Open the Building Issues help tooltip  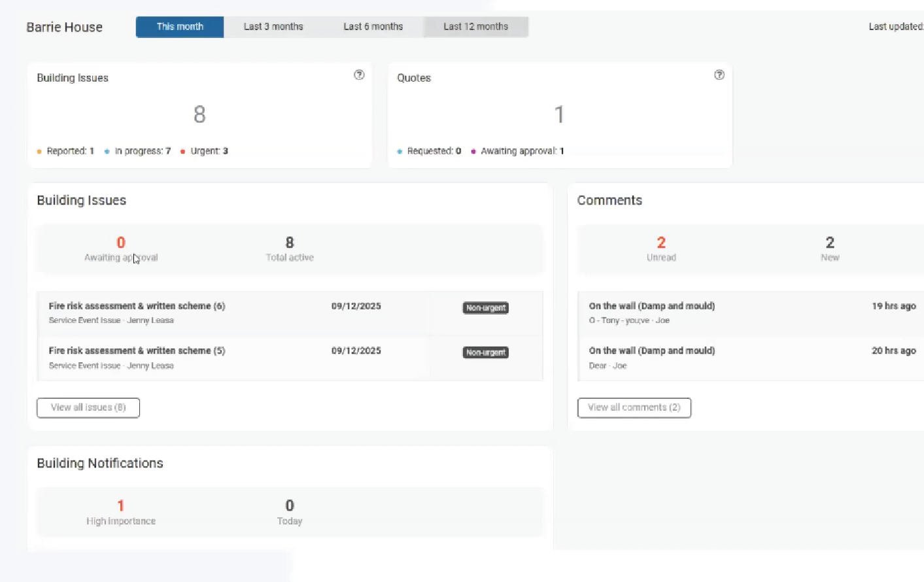click(x=359, y=75)
